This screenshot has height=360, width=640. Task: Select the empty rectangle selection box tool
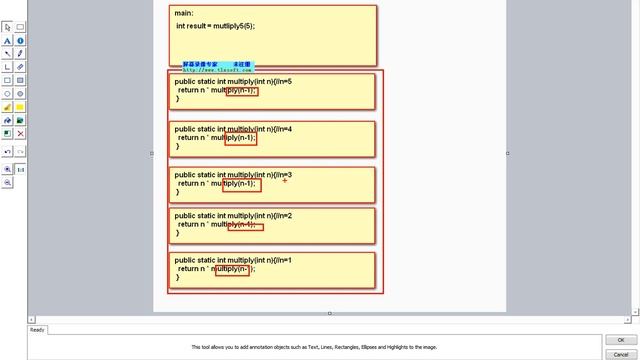[x=20, y=27]
